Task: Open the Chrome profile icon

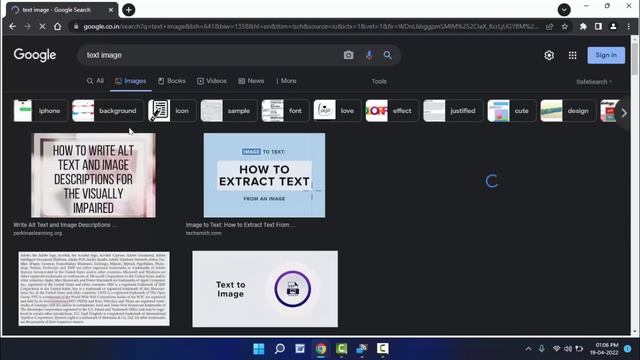Action: 613,27
